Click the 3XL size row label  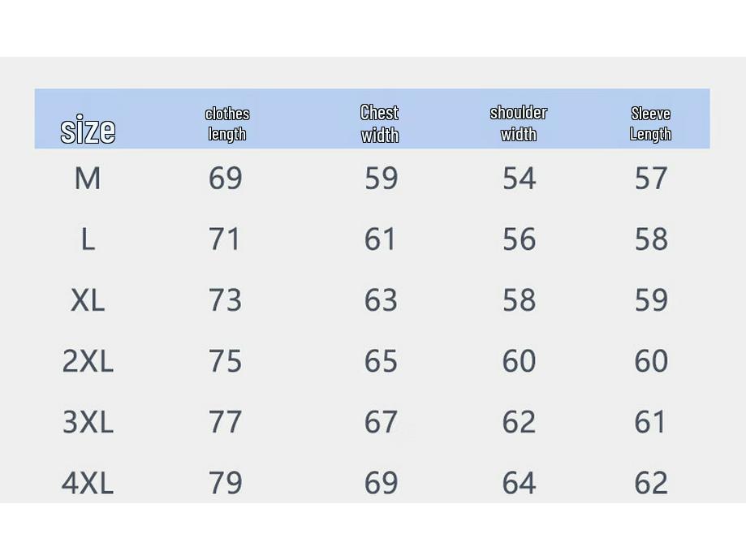pos(88,422)
